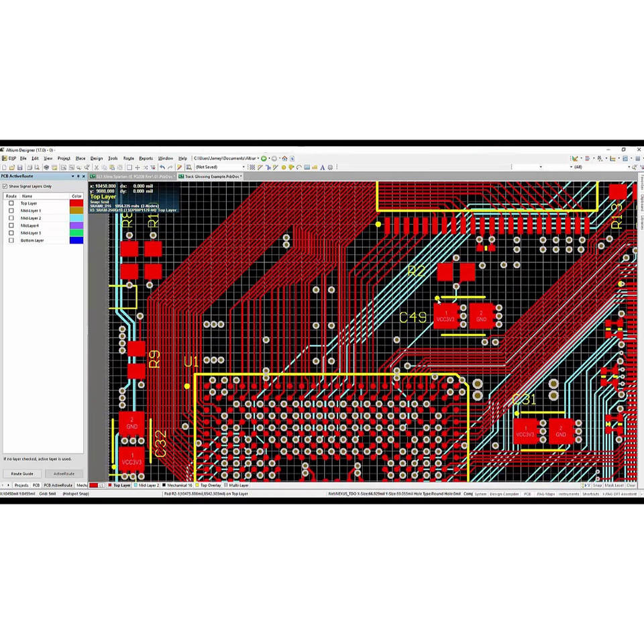Check the Mid-Layer 2 route checkbox
Image resolution: width=644 pixels, height=644 pixels.
click(x=11, y=218)
